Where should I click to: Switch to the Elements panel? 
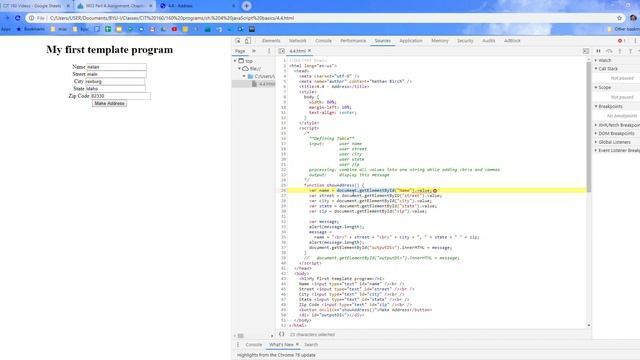tap(271, 41)
